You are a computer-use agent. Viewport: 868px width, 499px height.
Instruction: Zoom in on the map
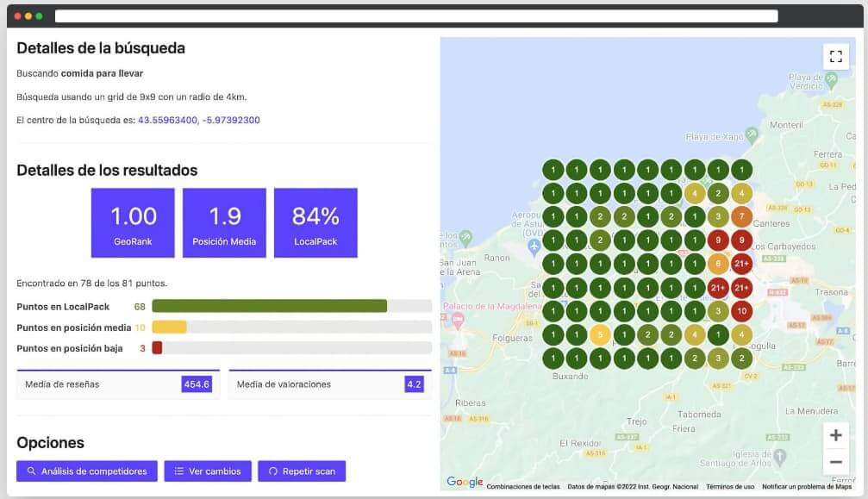pyautogui.click(x=835, y=435)
